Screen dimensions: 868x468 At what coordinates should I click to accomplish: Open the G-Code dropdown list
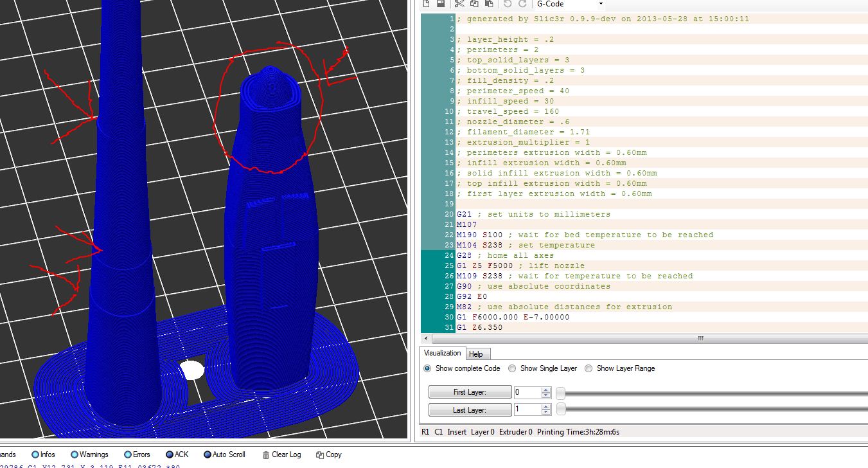601,4
